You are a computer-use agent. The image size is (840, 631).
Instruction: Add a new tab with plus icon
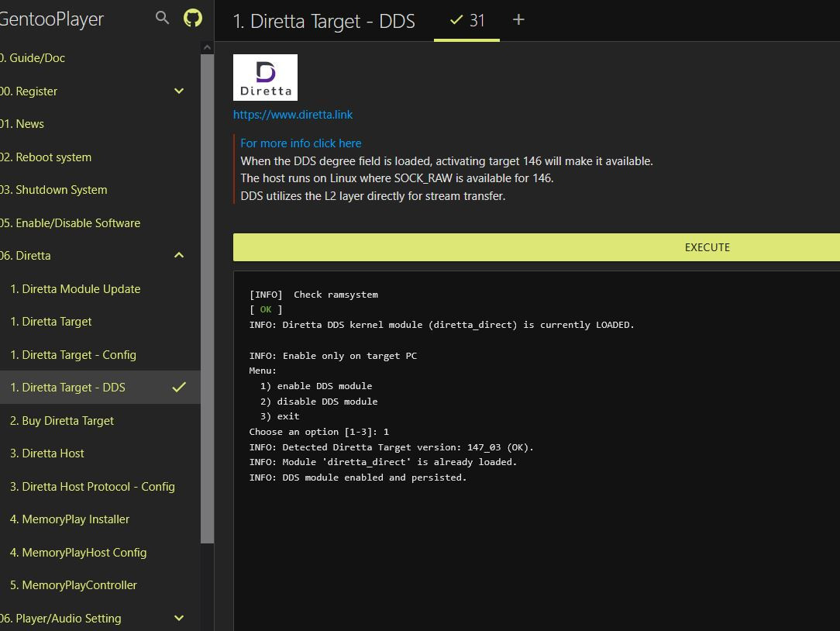coord(518,20)
